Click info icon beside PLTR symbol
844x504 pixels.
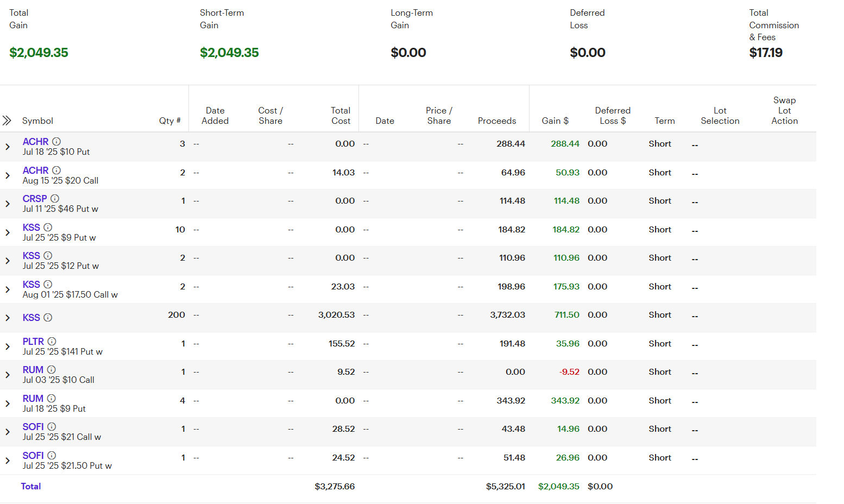[x=52, y=342]
